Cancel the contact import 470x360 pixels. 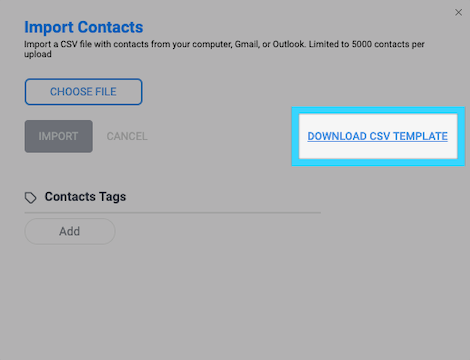pyautogui.click(x=127, y=136)
